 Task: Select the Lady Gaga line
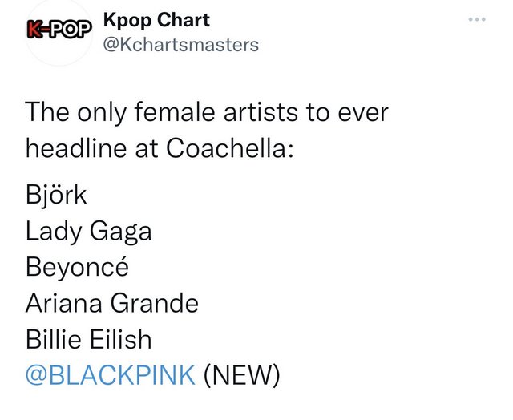pos(88,232)
